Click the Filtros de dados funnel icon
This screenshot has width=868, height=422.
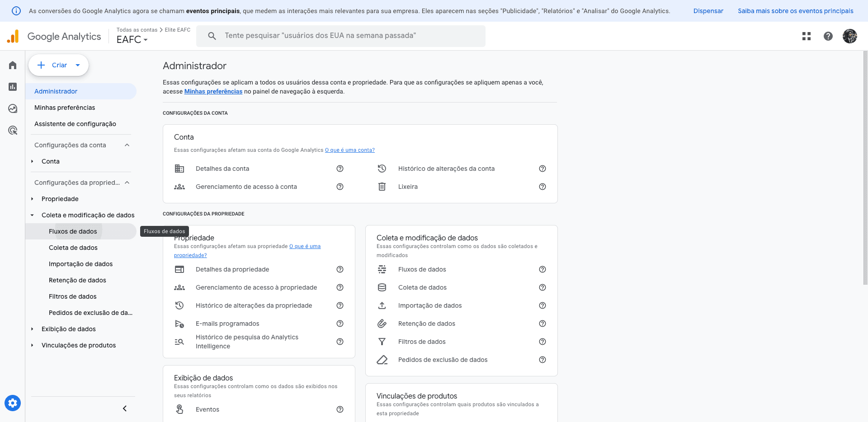[382, 342]
